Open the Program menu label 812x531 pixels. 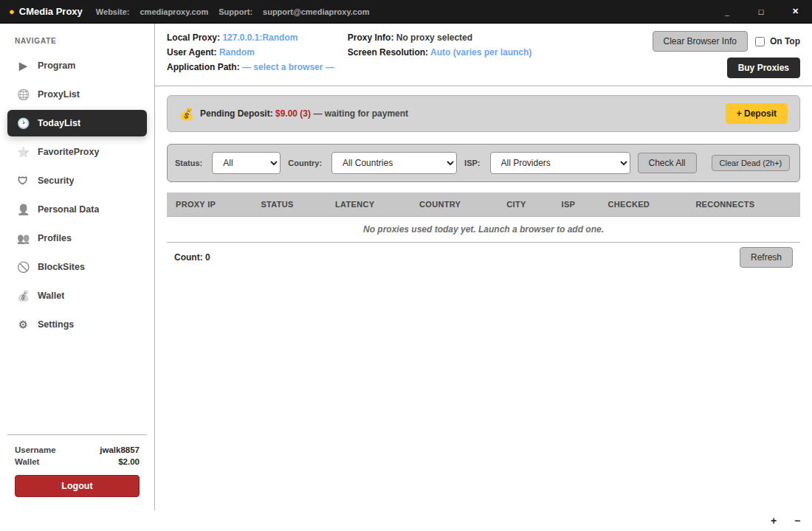[x=56, y=66]
